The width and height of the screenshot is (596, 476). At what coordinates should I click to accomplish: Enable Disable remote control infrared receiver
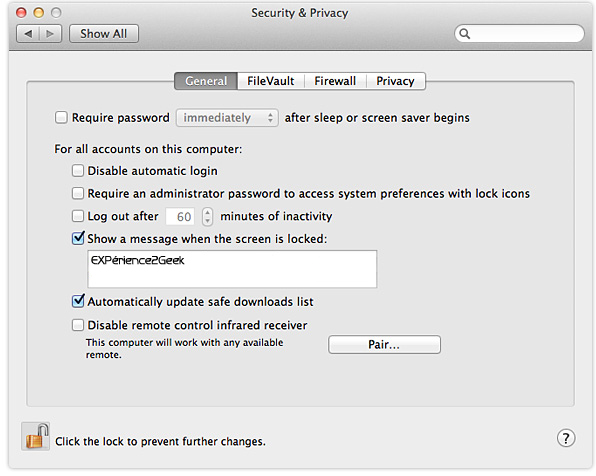[78, 325]
